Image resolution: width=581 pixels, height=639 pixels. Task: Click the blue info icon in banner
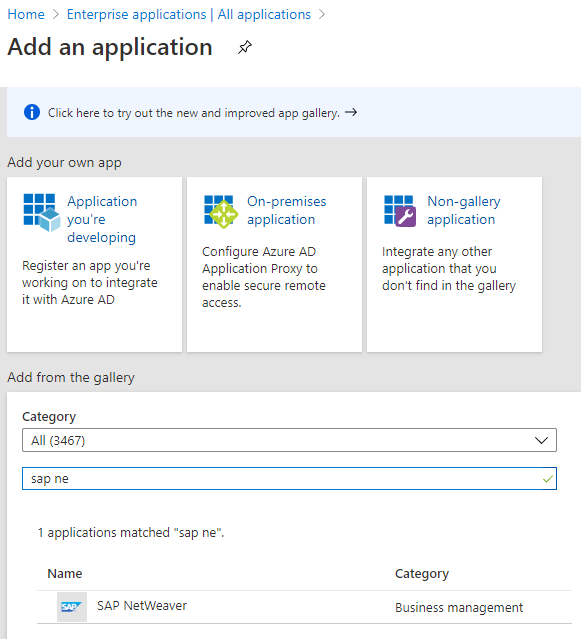point(32,112)
